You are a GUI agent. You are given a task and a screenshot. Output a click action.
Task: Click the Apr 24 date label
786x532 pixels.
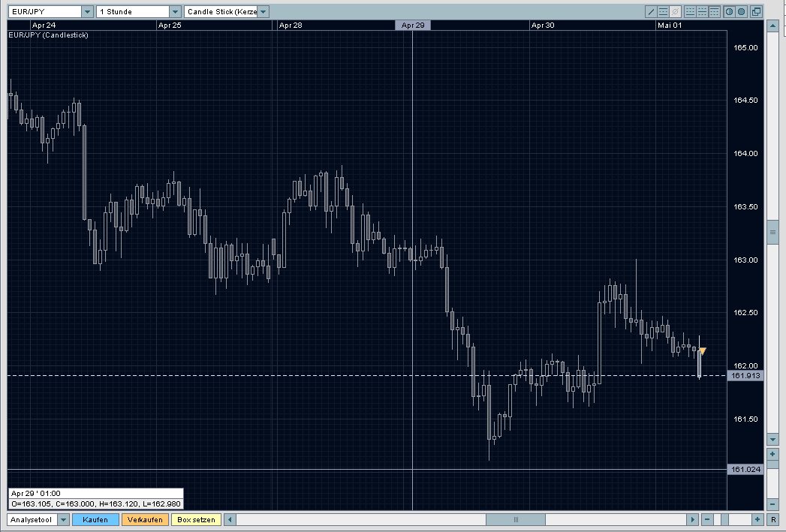[x=44, y=25]
